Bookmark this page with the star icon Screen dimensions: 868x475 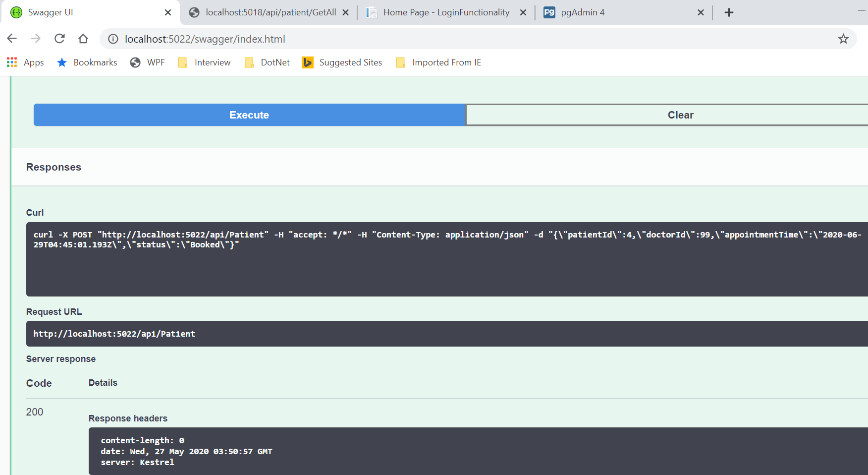[843, 39]
